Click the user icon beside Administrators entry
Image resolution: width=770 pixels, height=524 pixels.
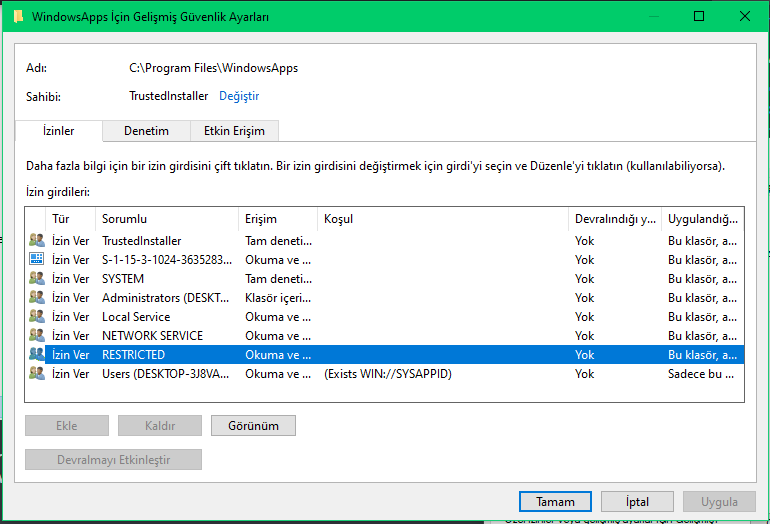pos(36,297)
